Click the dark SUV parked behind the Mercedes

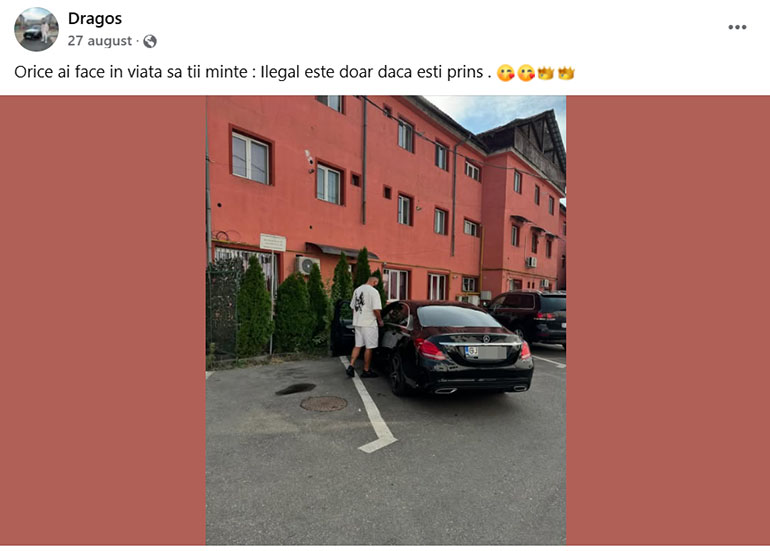[529, 318]
